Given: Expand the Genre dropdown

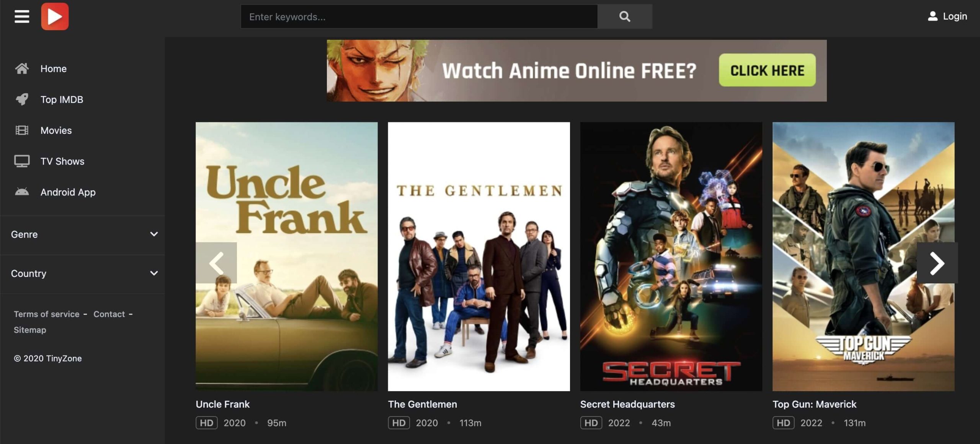Looking at the screenshot, I should coord(82,234).
